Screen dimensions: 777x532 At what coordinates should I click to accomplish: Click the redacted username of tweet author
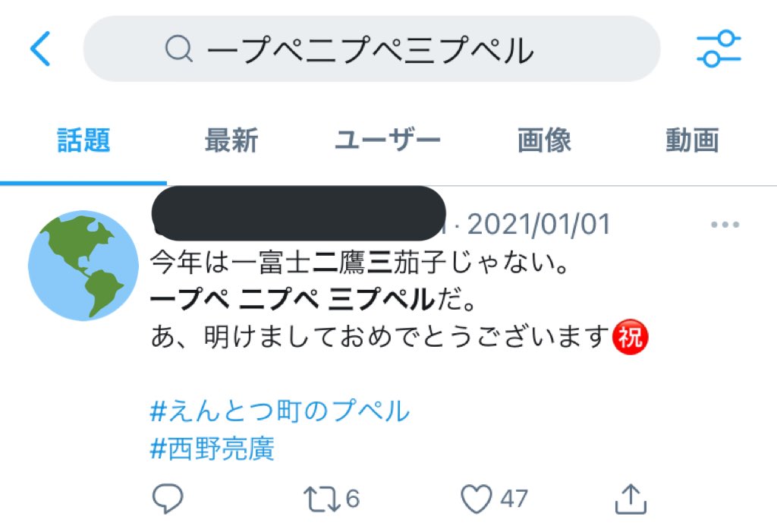pos(298,212)
